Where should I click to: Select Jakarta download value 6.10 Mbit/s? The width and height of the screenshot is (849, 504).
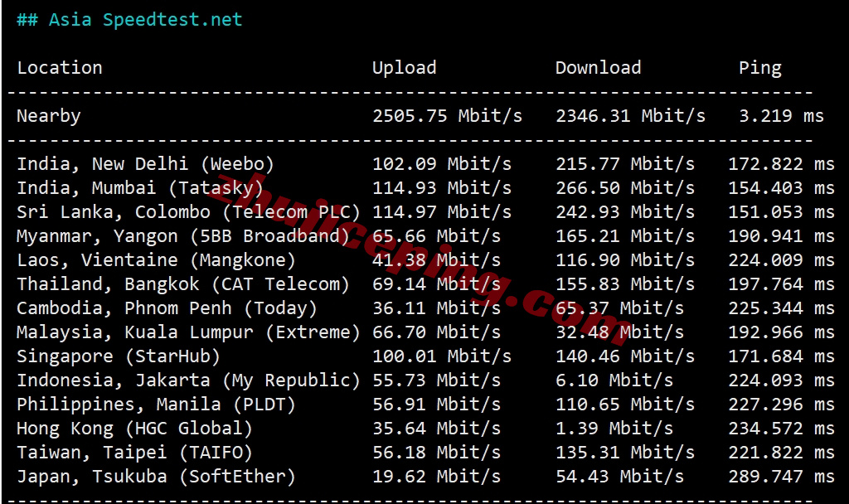pyautogui.click(x=614, y=380)
